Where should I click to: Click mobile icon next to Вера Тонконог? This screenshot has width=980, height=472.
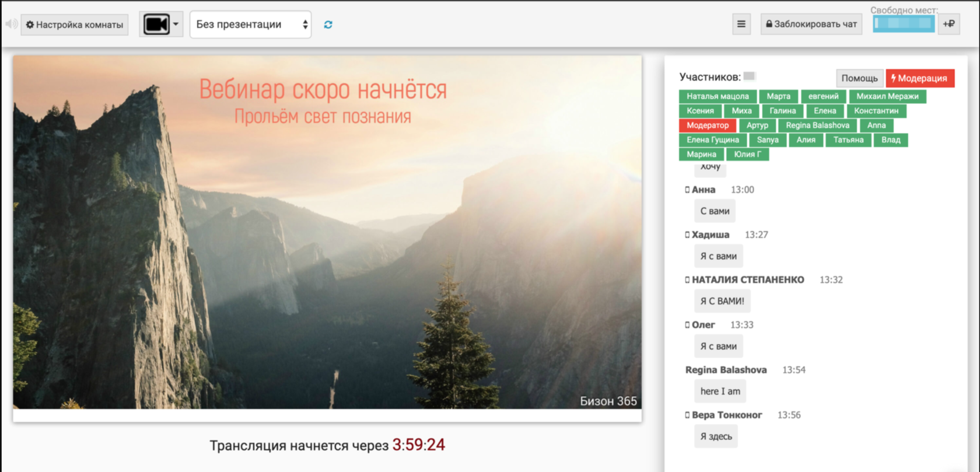[x=687, y=415]
